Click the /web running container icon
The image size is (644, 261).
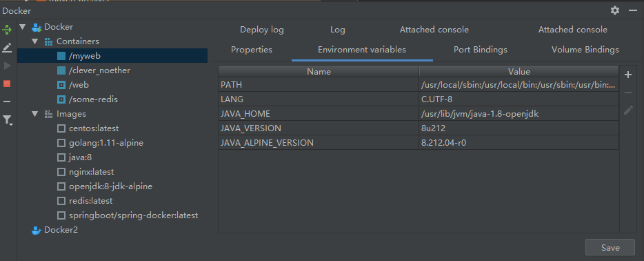[x=61, y=85]
